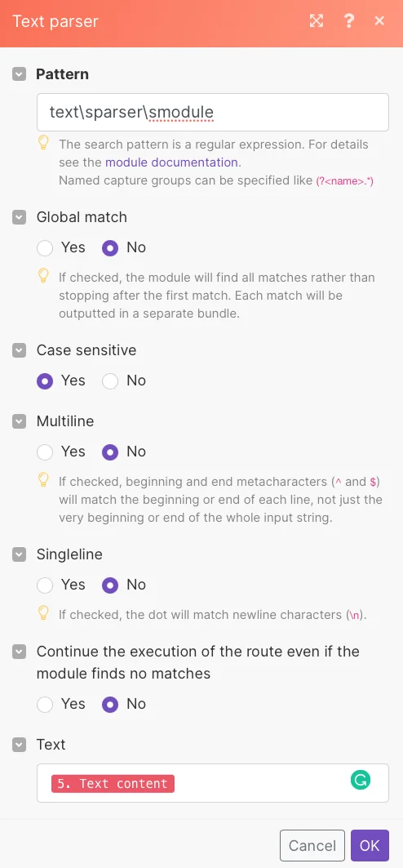Set Multiline to Yes
Image resolution: width=403 pixels, height=868 pixels.
tap(45, 452)
